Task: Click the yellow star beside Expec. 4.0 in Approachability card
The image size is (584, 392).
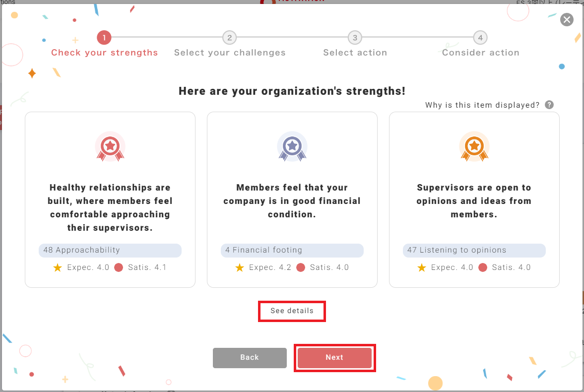Action: (x=58, y=267)
